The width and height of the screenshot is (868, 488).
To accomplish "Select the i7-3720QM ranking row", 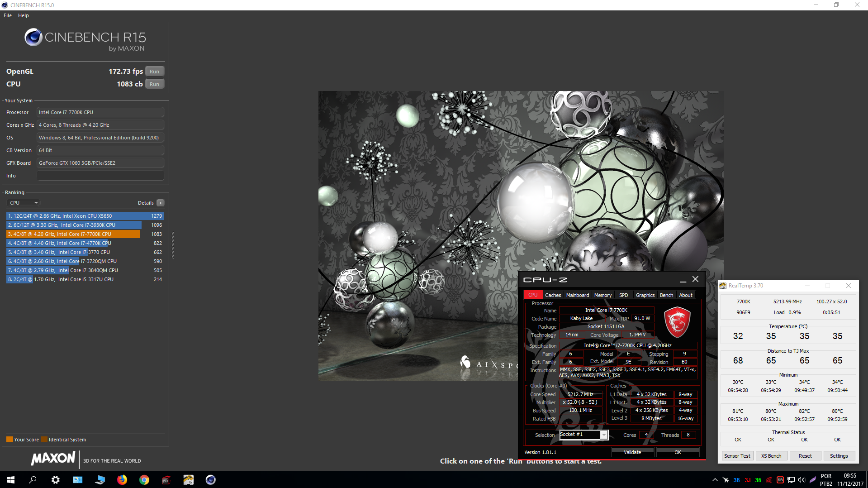I will pos(85,261).
